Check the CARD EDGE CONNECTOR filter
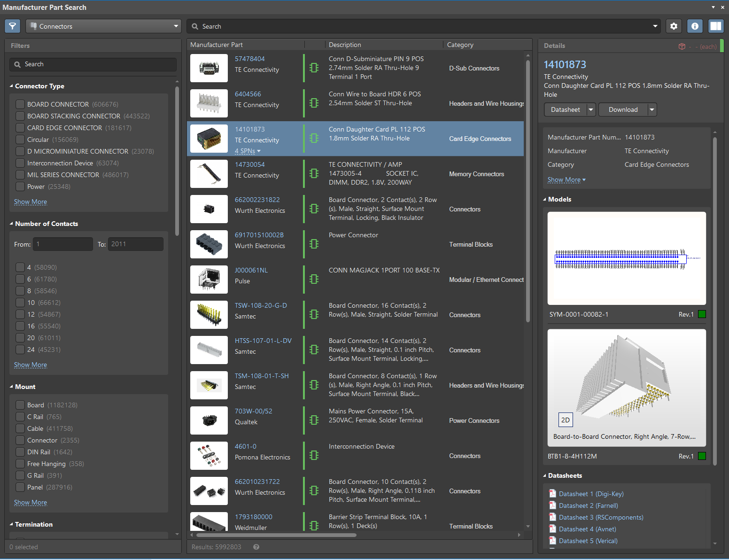This screenshot has height=560, width=729. (x=20, y=128)
